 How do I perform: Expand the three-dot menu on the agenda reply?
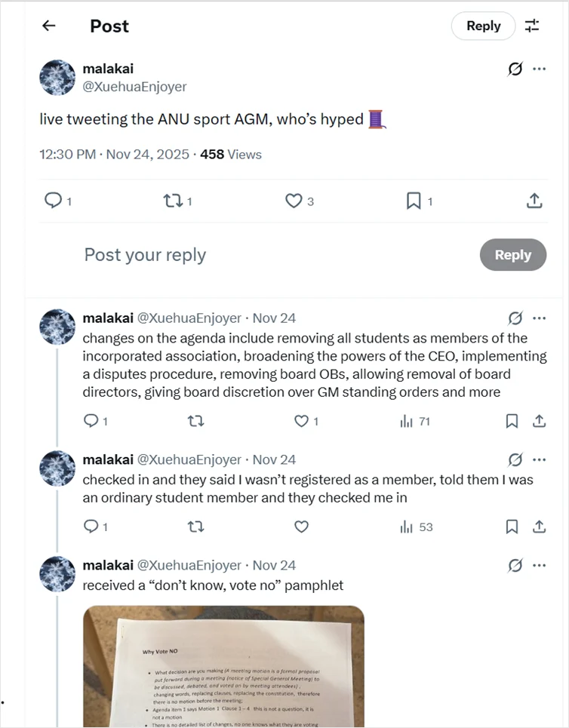(x=540, y=318)
